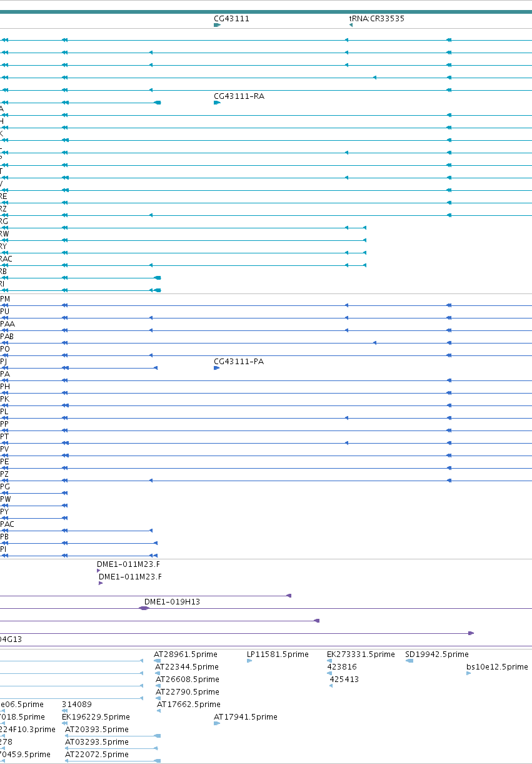
Task: Click the PO protein track label
Action: coord(5,349)
